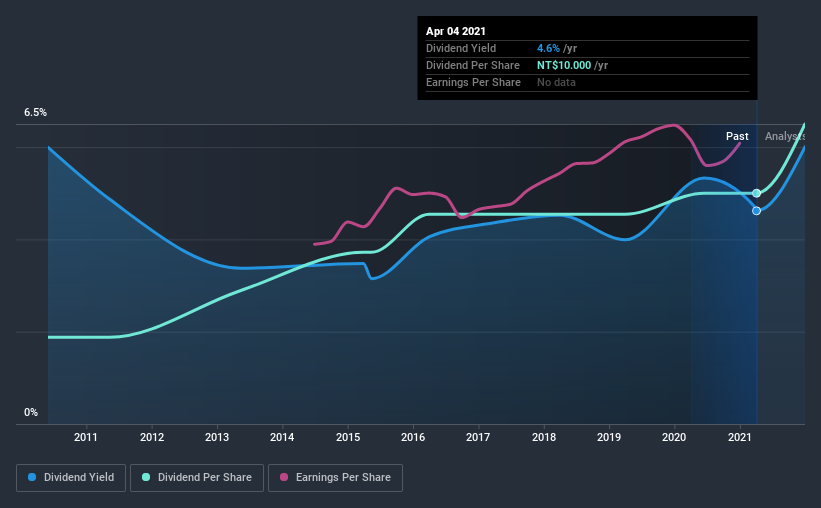Click the blue data point marker at Apr 2021
The width and height of the screenshot is (821, 508).
pyautogui.click(x=756, y=211)
